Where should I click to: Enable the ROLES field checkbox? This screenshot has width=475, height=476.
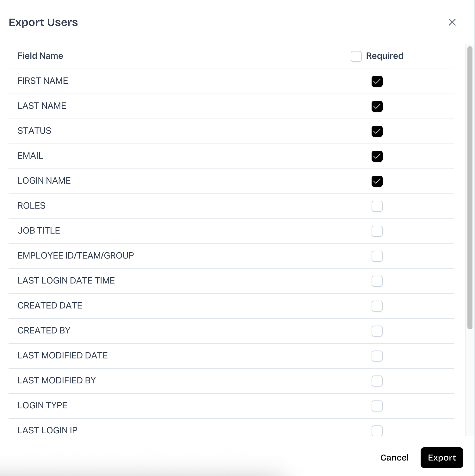[x=377, y=206]
